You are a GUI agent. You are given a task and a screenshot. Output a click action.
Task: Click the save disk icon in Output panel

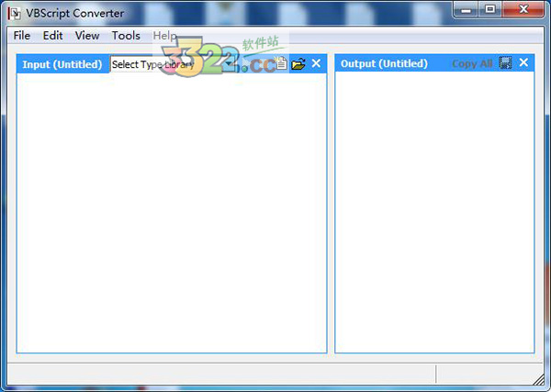505,62
